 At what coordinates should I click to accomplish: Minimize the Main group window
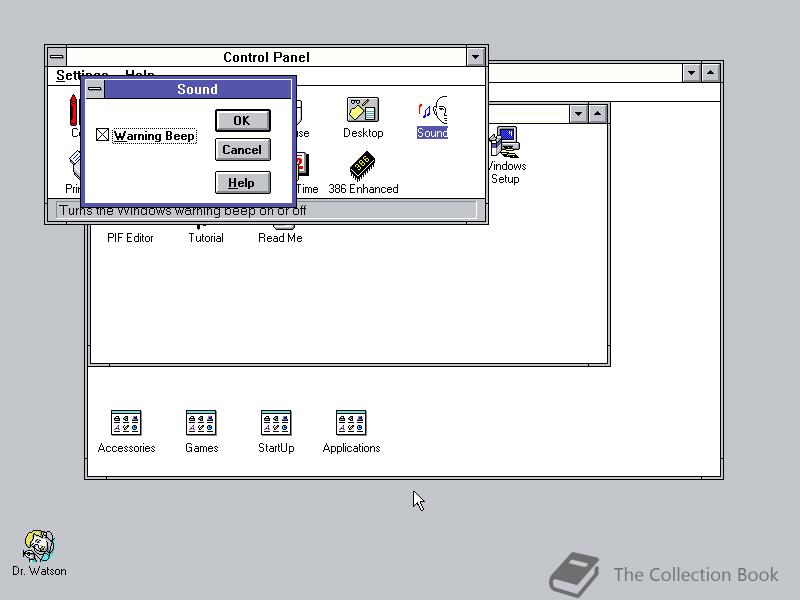pos(578,113)
